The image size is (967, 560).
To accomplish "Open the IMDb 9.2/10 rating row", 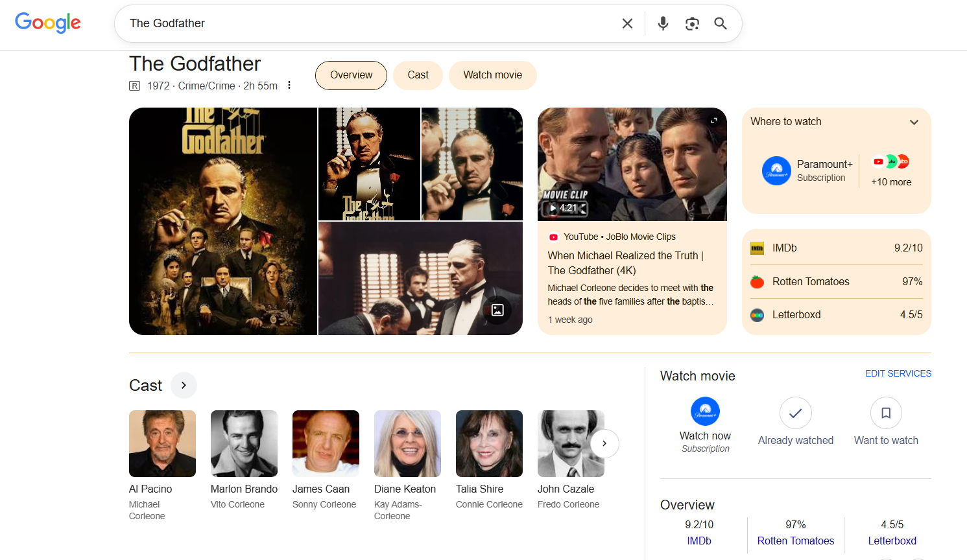I will (x=837, y=248).
